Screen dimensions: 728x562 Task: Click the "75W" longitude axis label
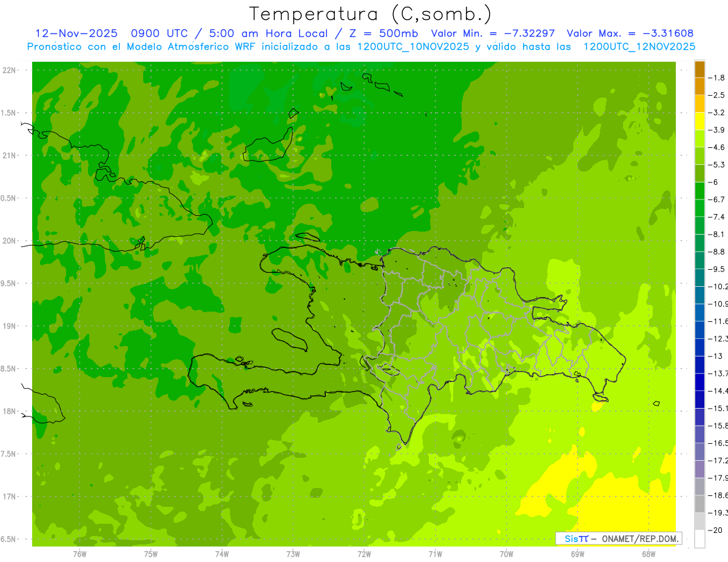[x=151, y=554]
